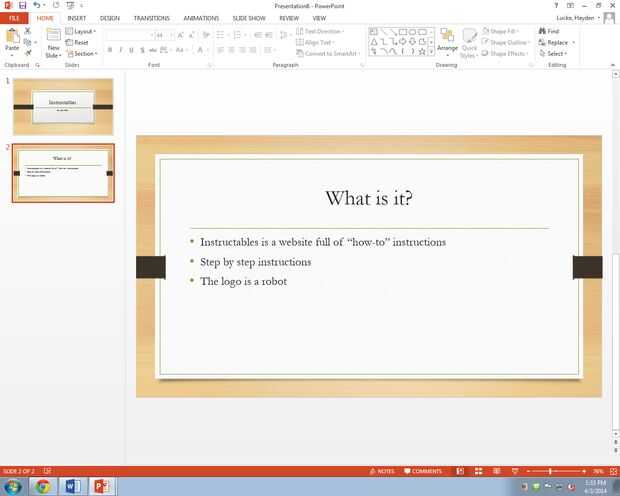The height and width of the screenshot is (496, 620).
Task: Open the Select dropdown in Editing
Action: click(553, 53)
